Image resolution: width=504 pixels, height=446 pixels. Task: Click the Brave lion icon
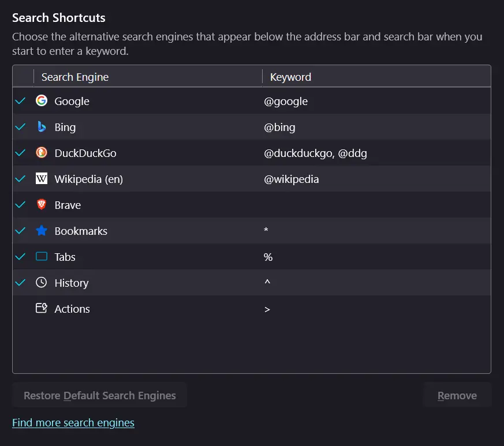pyautogui.click(x=41, y=204)
